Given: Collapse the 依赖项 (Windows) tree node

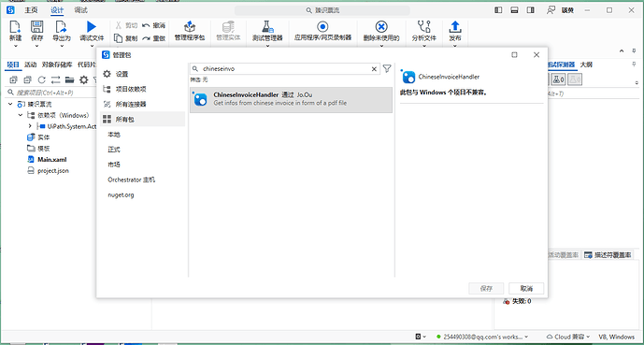Looking at the screenshot, I should tap(21, 115).
